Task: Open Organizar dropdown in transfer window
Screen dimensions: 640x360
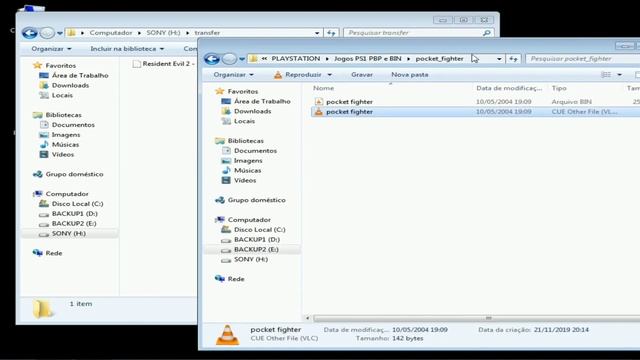Action: point(51,49)
